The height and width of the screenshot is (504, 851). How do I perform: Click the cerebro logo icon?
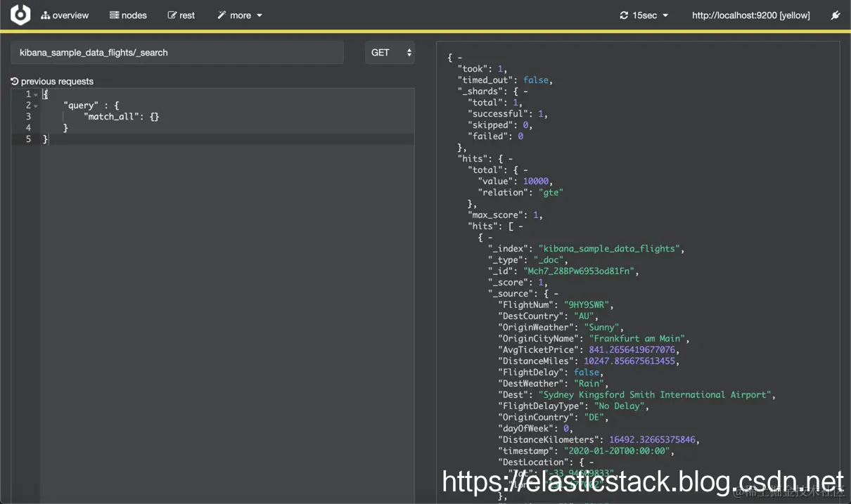[x=20, y=15]
